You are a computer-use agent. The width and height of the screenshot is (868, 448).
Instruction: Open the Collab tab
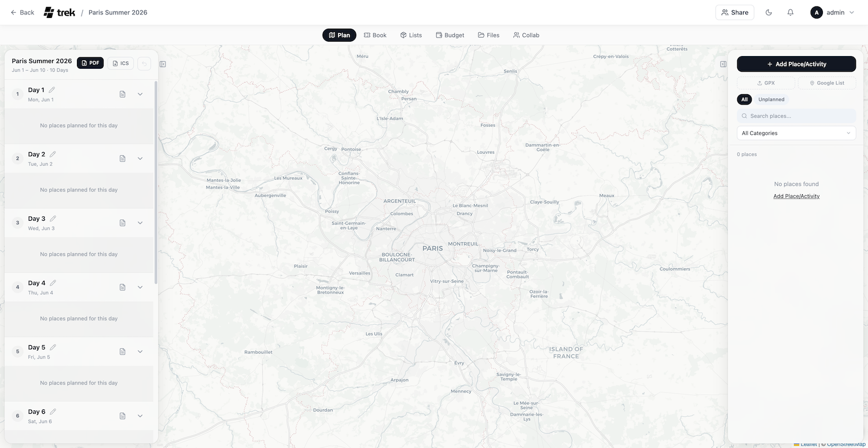pos(526,35)
